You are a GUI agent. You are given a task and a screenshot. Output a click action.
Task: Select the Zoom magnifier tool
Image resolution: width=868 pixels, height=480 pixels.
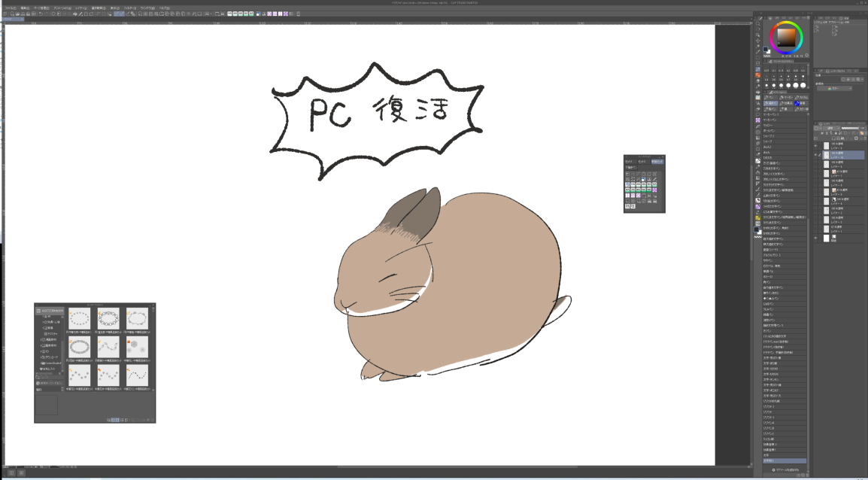(x=758, y=24)
